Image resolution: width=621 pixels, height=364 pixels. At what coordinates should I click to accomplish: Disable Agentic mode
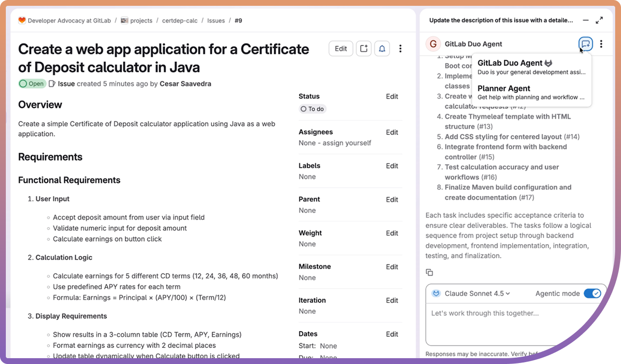[x=593, y=293]
